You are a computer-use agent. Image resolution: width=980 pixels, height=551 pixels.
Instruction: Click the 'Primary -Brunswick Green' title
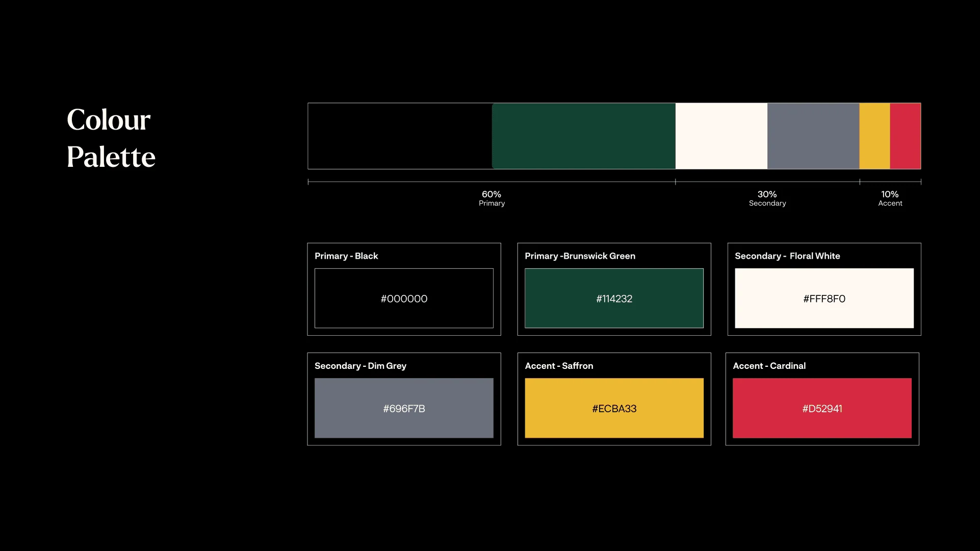tap(580, 256)
